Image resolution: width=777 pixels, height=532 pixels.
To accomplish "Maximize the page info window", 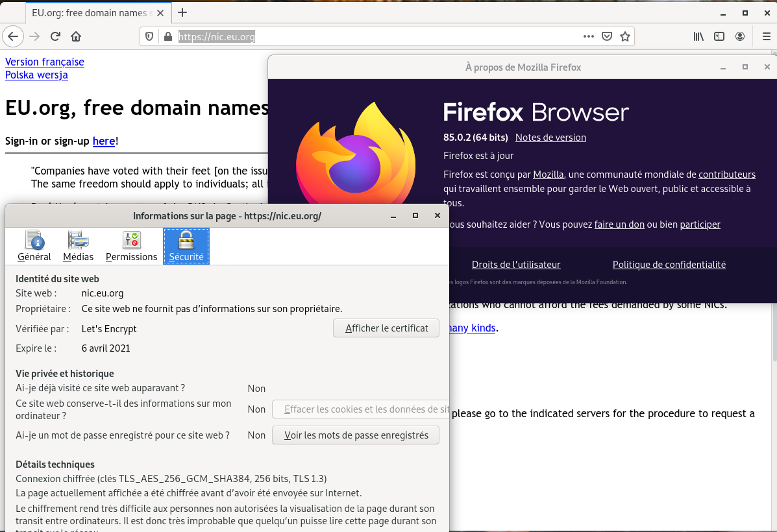I will 415,215.
